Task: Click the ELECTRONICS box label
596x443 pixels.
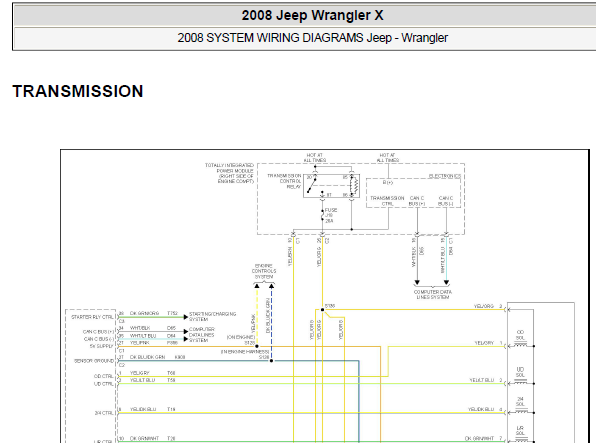Action: point(445,176)
